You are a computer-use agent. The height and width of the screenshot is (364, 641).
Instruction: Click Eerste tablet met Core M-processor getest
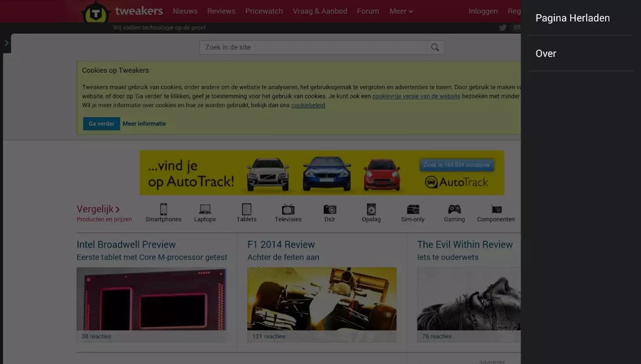click(x=152, y=257)
